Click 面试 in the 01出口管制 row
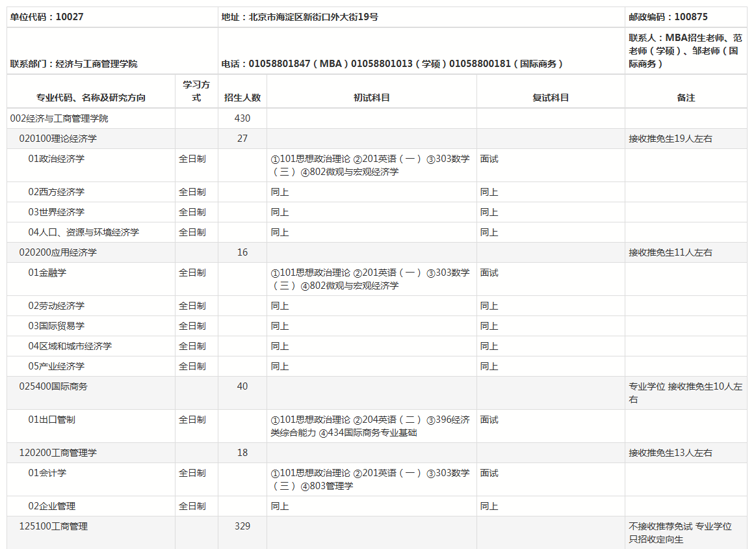This screenshot has height=549, width=756. point(489,419)
